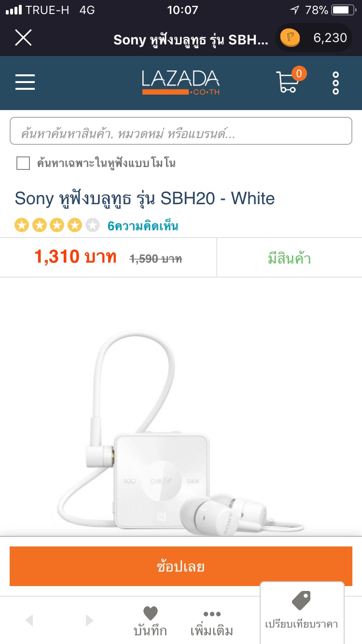Save item with the heart บันทึก icon
The width and height of the screenshot is (362, 644).
[150, 622]
